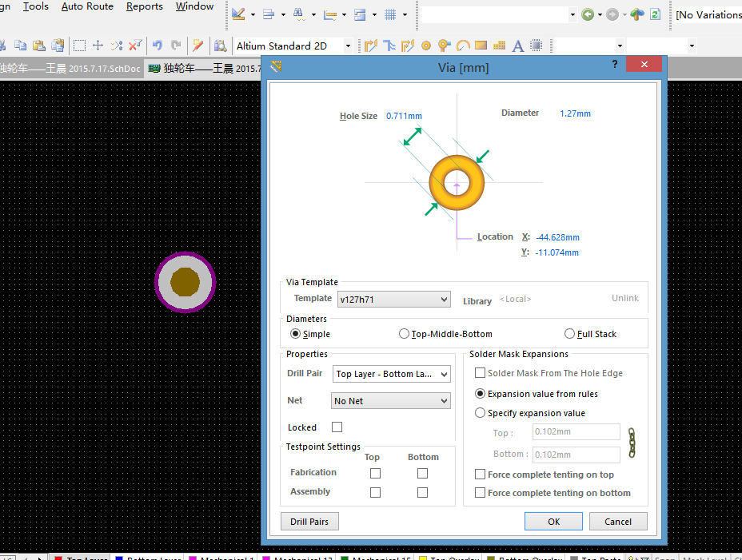Choose Expansion value from rules option
This screenshot has width=742, height=560.
pyautogui.click(x=480, y=394)
